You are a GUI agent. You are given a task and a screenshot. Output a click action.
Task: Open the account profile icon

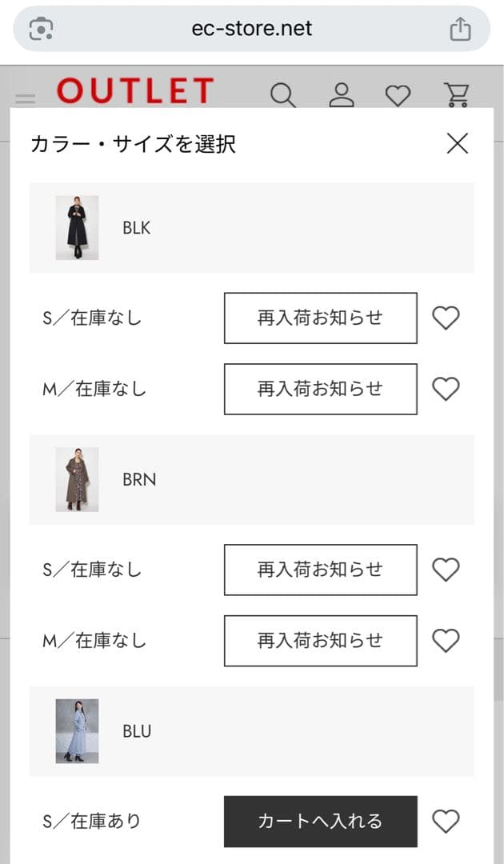pos(342,95)
